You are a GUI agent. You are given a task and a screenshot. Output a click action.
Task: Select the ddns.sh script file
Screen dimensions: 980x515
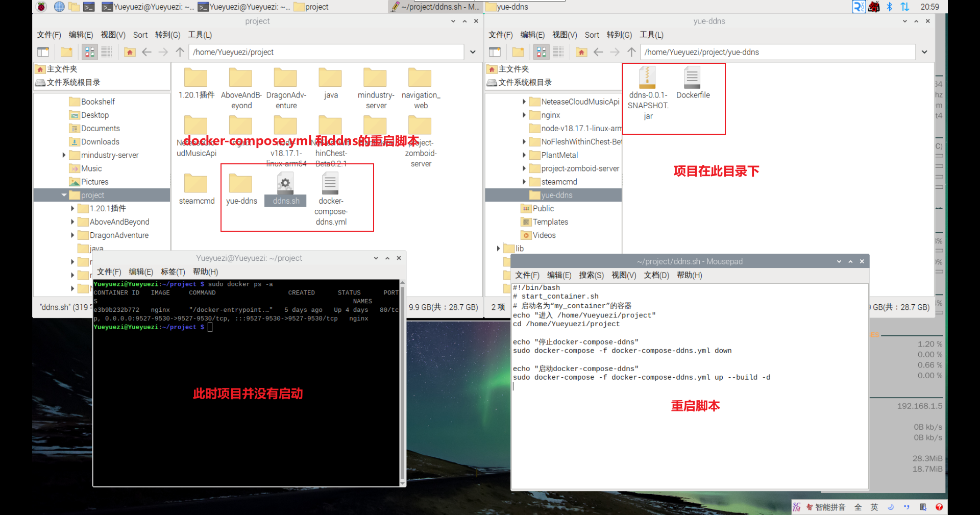[x=286, y=189]
